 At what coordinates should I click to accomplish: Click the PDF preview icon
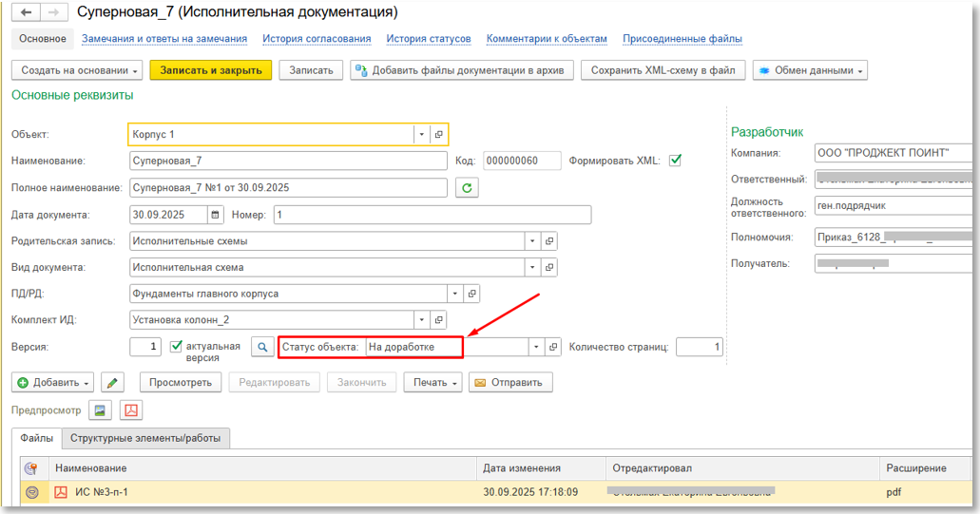point(131,410)
